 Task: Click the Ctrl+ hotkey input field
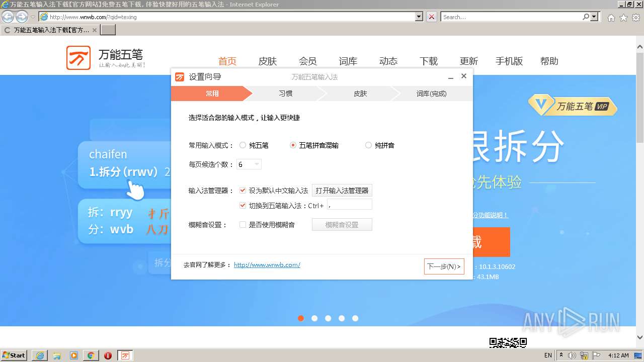coord(350,204)
